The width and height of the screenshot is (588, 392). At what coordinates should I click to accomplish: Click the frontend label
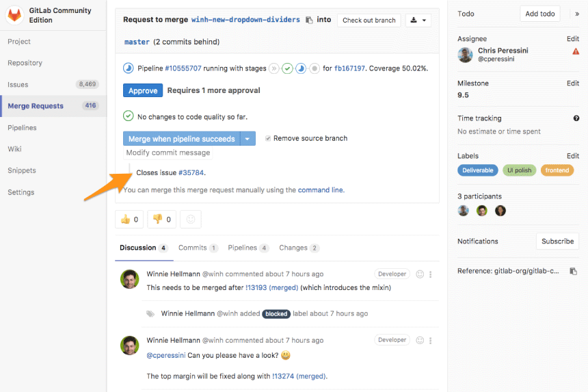click(557, 170)
